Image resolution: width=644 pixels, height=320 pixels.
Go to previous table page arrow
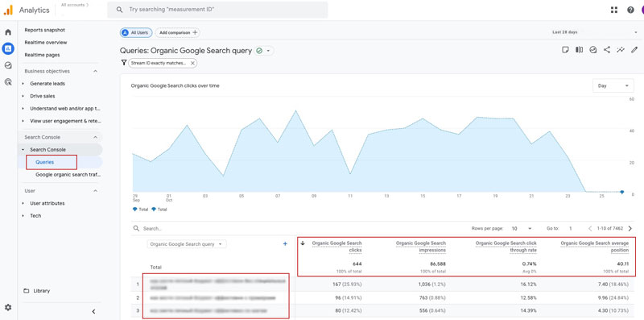[590, 228]
